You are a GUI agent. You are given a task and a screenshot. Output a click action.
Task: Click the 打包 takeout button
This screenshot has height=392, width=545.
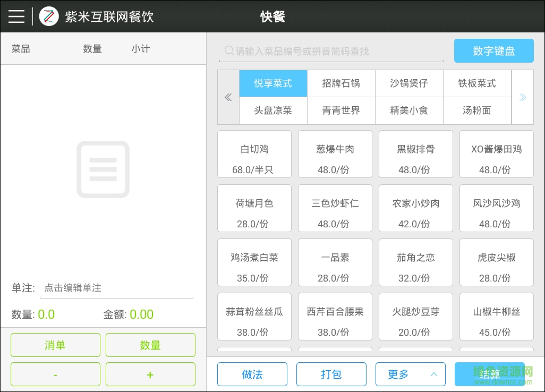tap(331, 374)
